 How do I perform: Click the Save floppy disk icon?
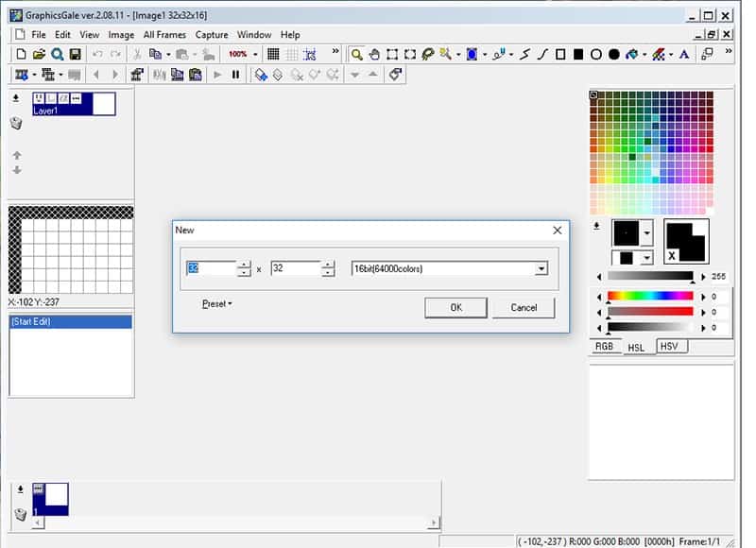click(x=76, y=54)
